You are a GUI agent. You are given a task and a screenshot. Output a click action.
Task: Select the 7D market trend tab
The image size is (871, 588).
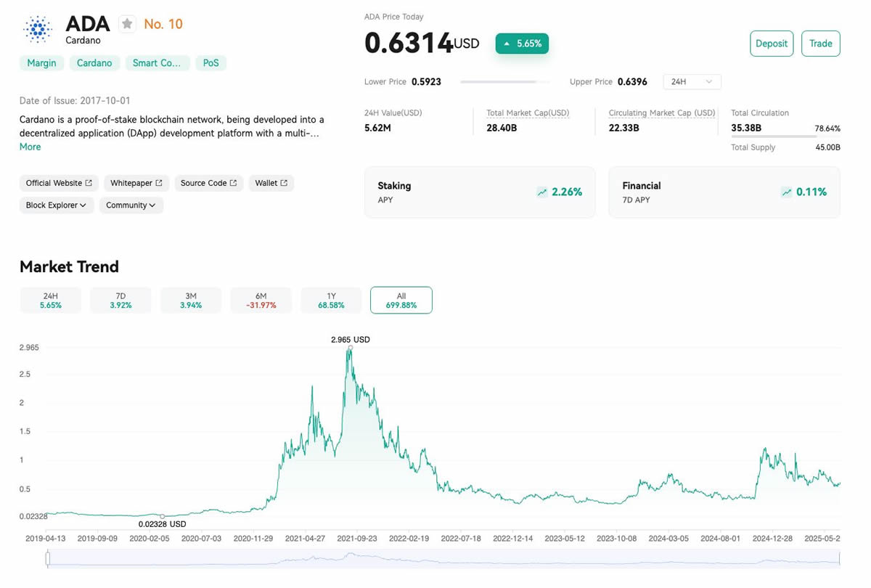tap(120, 301)
